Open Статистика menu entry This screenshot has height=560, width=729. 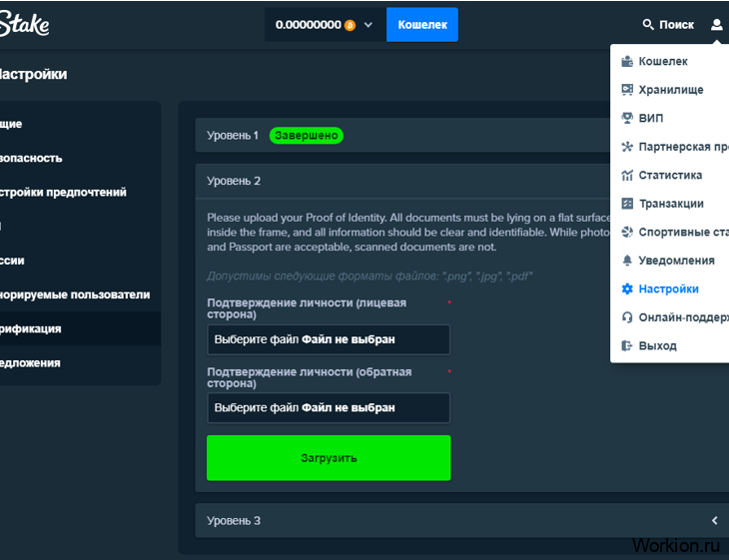669,175
